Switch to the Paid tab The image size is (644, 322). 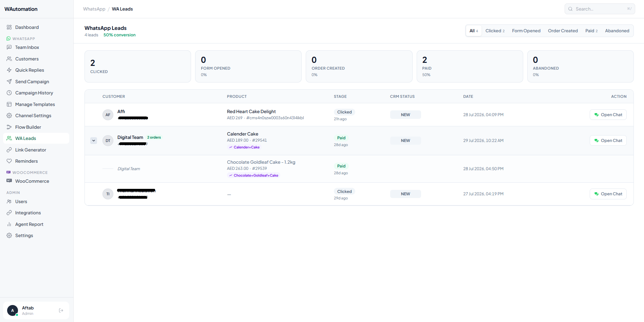click(591, 31)
